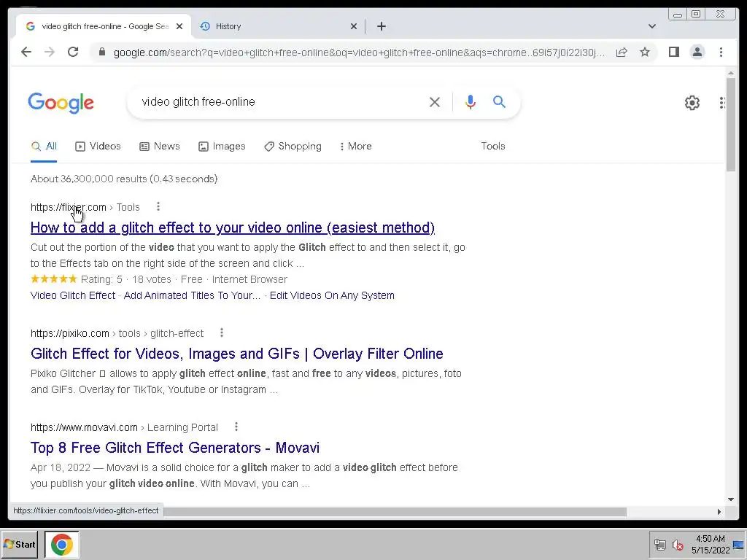Click the https://flixier.com breadcrumb
Image resolution: width=747 pixels, height=560 pixels.
point(68,207)
